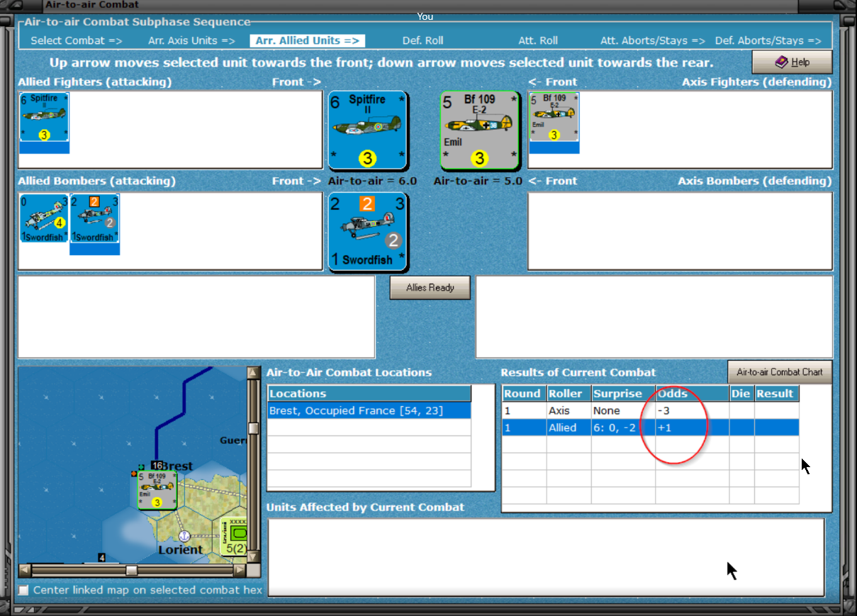
Task: Click the Lorient city label on map
Action: coord(180,549)
